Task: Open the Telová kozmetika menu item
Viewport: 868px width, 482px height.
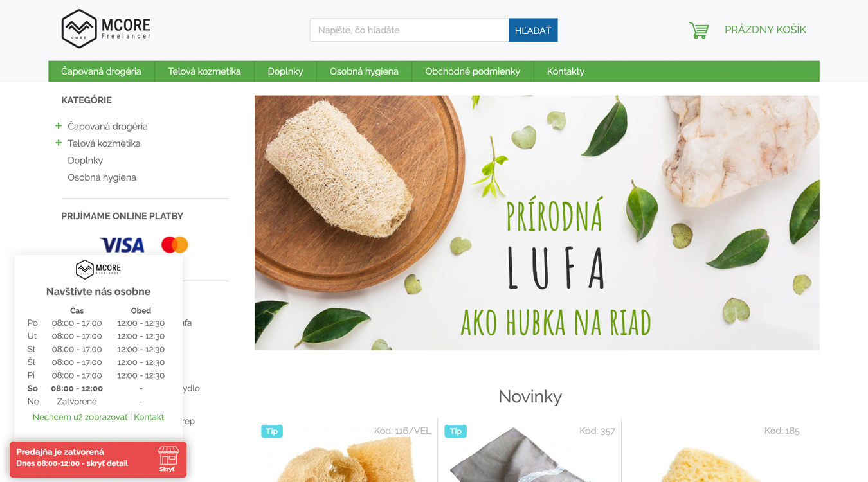Action: pyautogui.click(x=204, y=71)
